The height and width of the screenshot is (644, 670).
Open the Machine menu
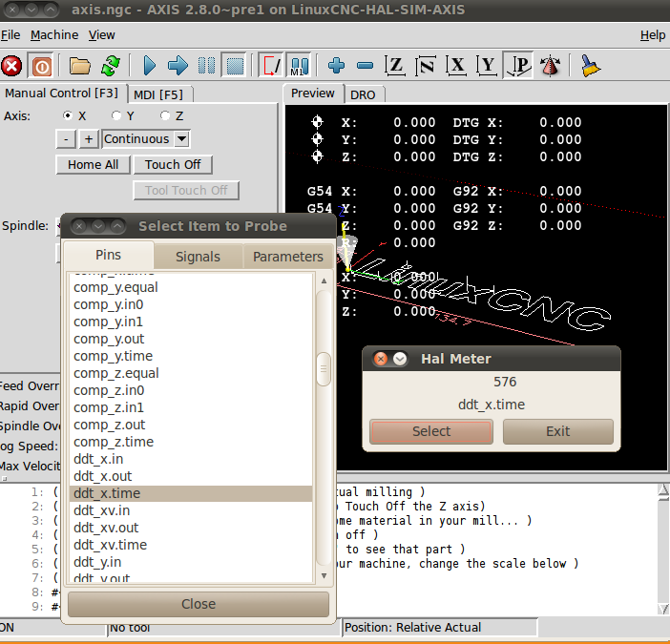click(54, 35)
